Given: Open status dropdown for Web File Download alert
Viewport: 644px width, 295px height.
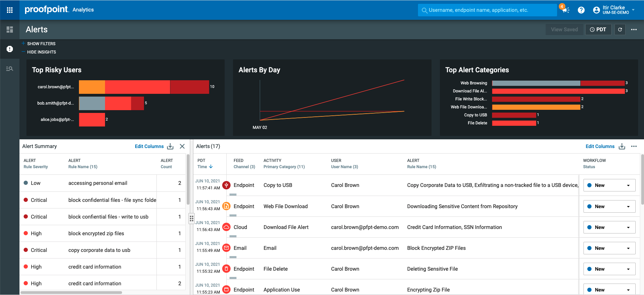Looking at the screenshot, I should 609,206.
